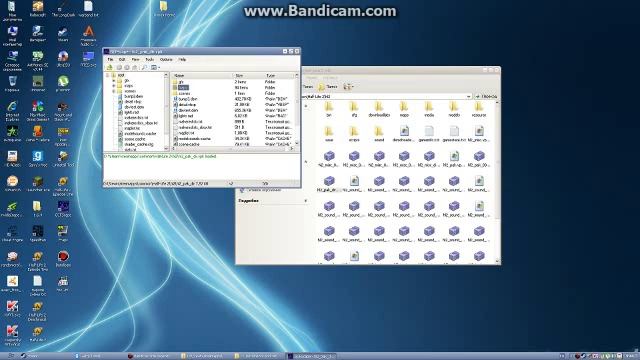
Task: Collapse the Details panel in Explorer sidebar
Action: [x=306, y=200]
